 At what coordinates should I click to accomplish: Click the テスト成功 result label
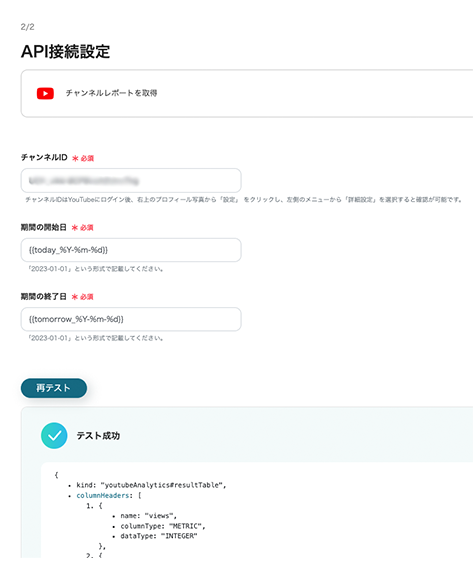click(x=98, y=436)
